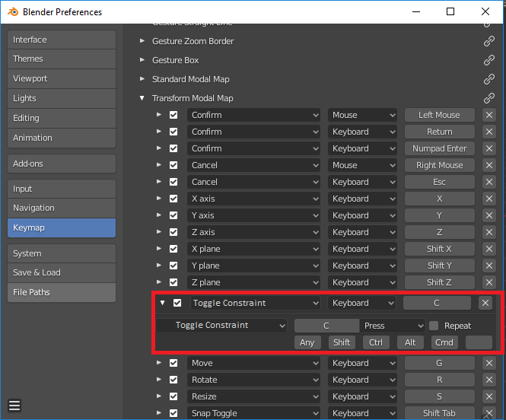Remove the Z plane keymap entry

pos(489,282)
